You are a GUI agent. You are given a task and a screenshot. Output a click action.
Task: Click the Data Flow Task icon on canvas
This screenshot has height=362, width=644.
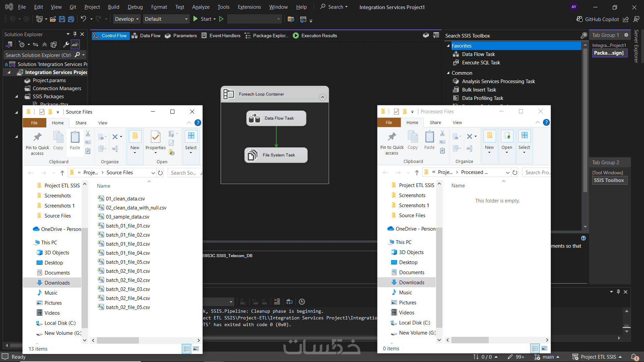point(254,118)
